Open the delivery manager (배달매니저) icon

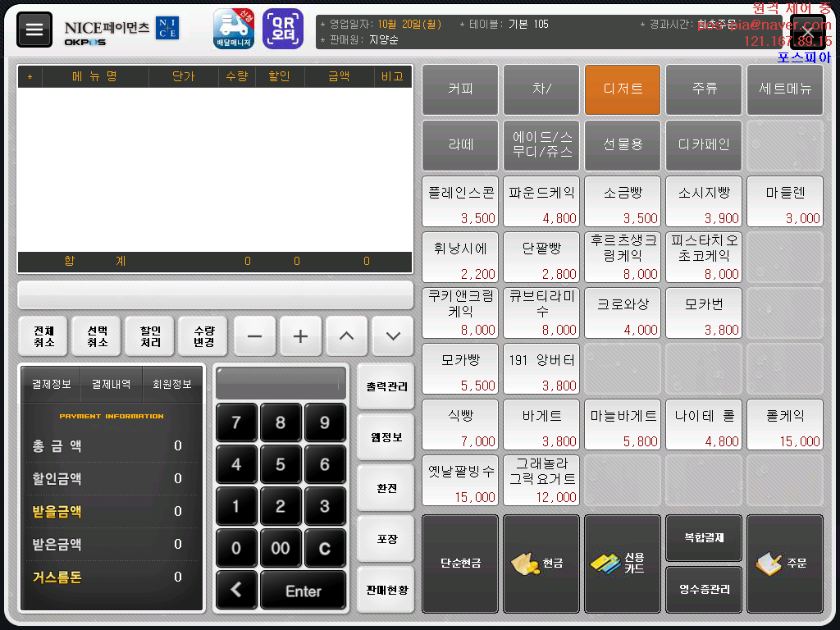pyautogui.click(x=234, y=30)
